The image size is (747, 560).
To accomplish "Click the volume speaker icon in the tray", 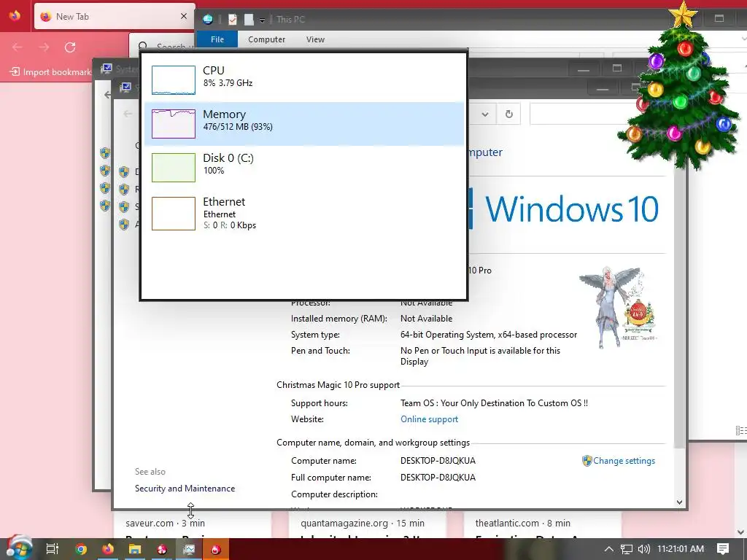I will tap(643, 549).
